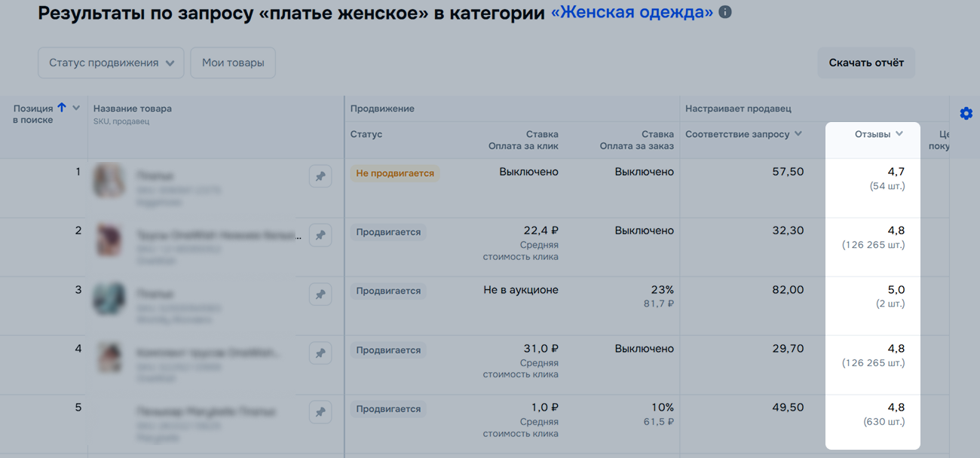The height and width of the screenshot is (458, 980).
Task: Click the 22,4 ₽ click bid value
Action: (540, 231)
